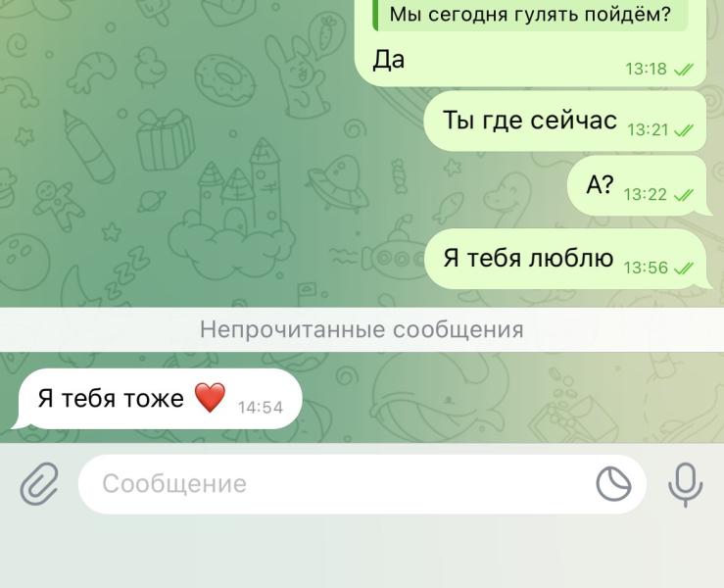Click read checkmarks next to 13:21
The image size is (724, 588).
pos(684,130)
